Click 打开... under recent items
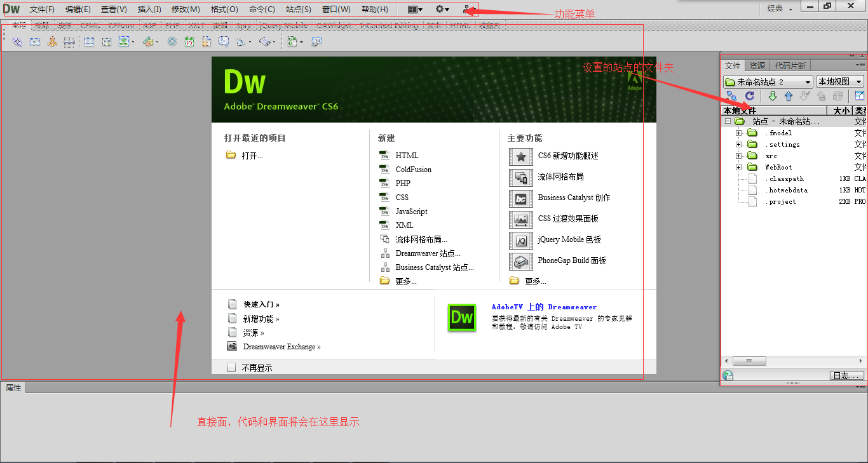Image resolution: width=868 pixels, height=463 pixels. [x=245, y=155]
